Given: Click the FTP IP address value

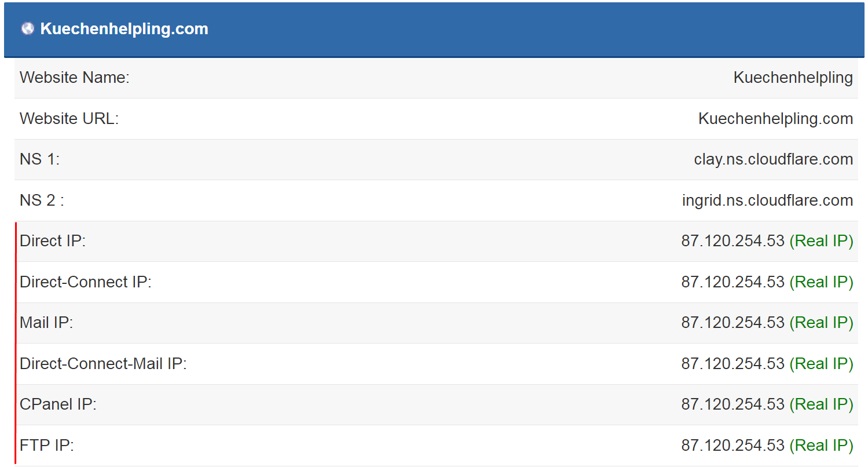Looking at the screenshot, I should 733,446.
